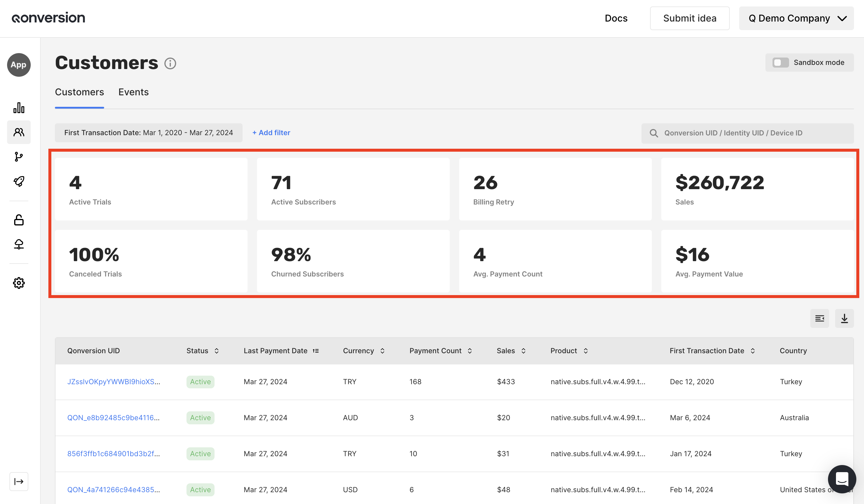Focus the Qonversion UID search field
Viewport: 864px width, 504px height.
click(747, 133)
